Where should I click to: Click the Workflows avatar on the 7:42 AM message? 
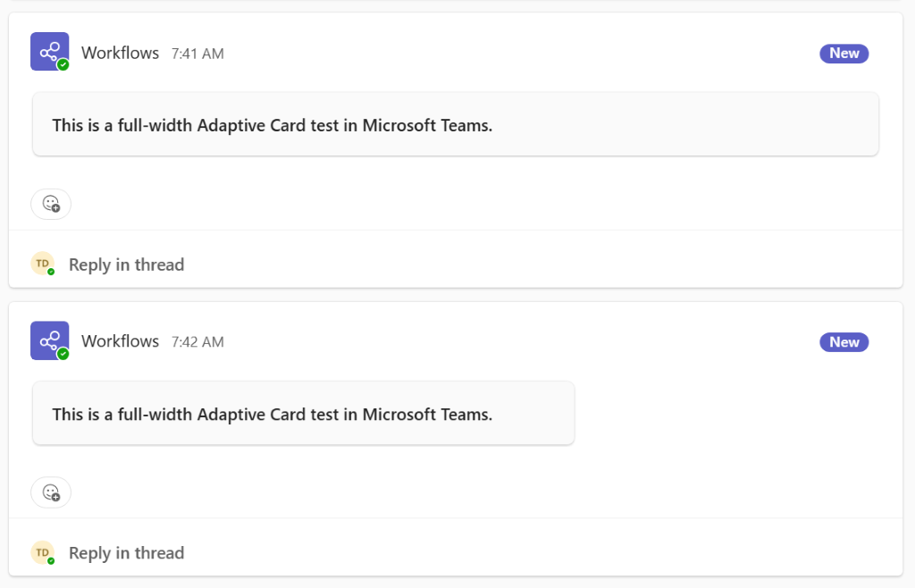tap(49, 340)
